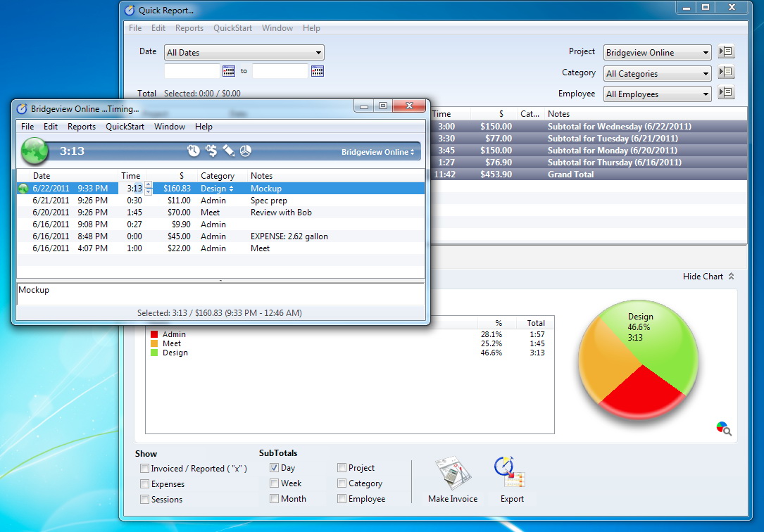Open Reports menu in the timing window
The image size is (764, 532).
point(82,127)
